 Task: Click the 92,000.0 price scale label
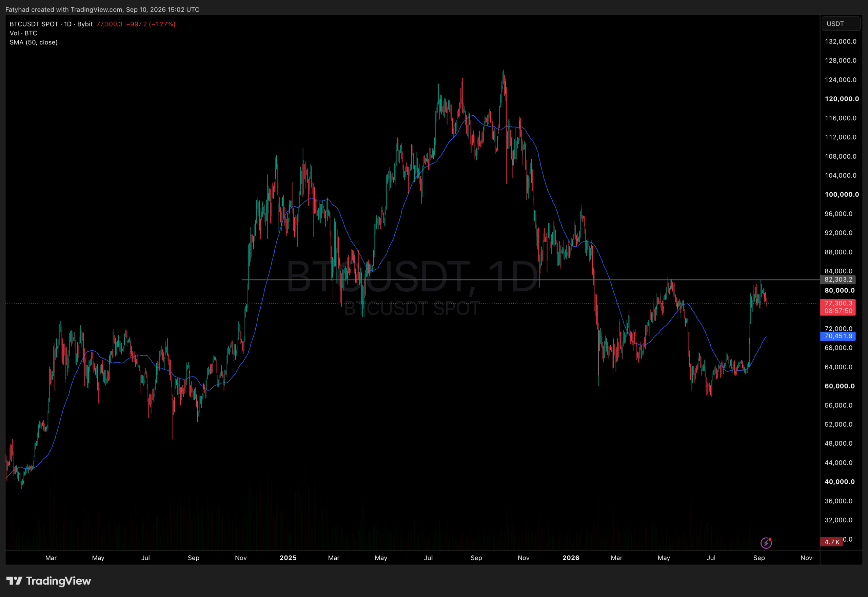pyautogui.click(x=839, y=233)
